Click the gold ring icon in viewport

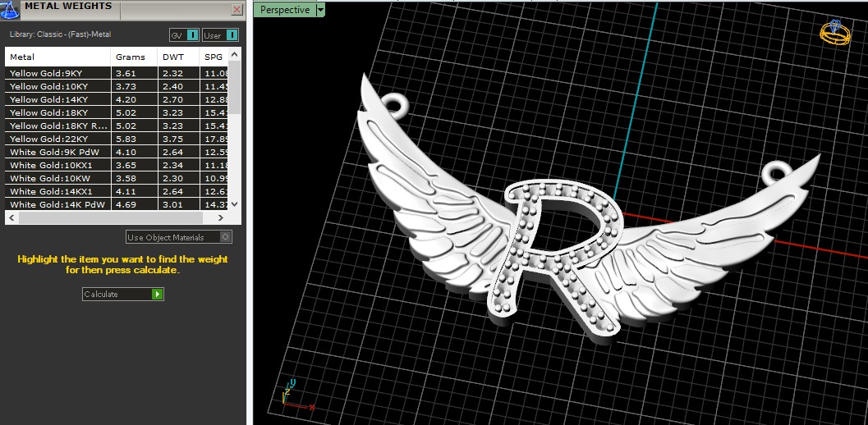click(x=835, y=32)
